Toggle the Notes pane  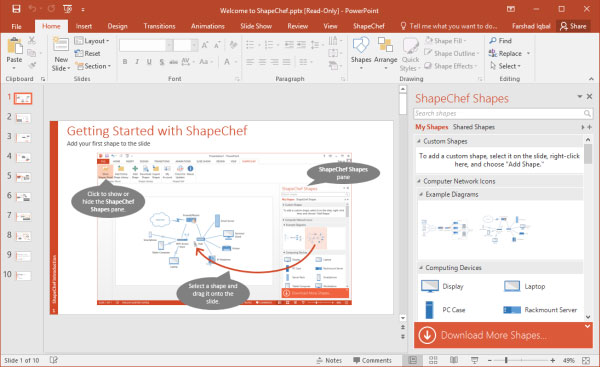point(329,360)
